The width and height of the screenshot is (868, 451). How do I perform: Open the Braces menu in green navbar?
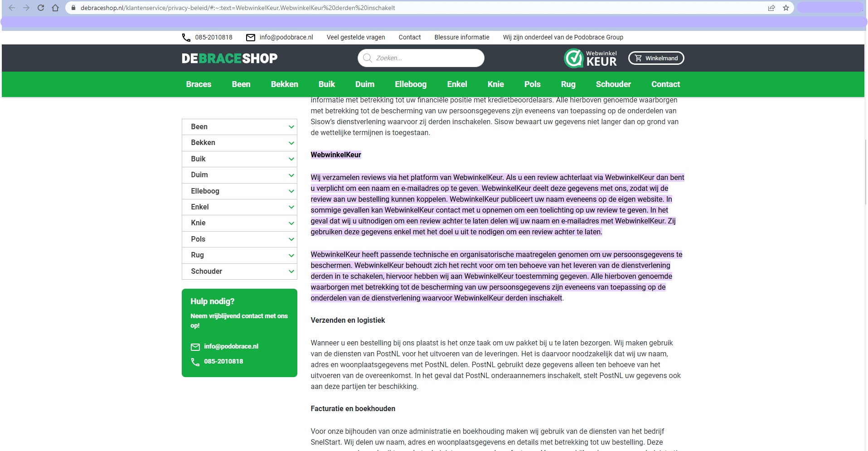pyautogui.click(x=199, y=84)
